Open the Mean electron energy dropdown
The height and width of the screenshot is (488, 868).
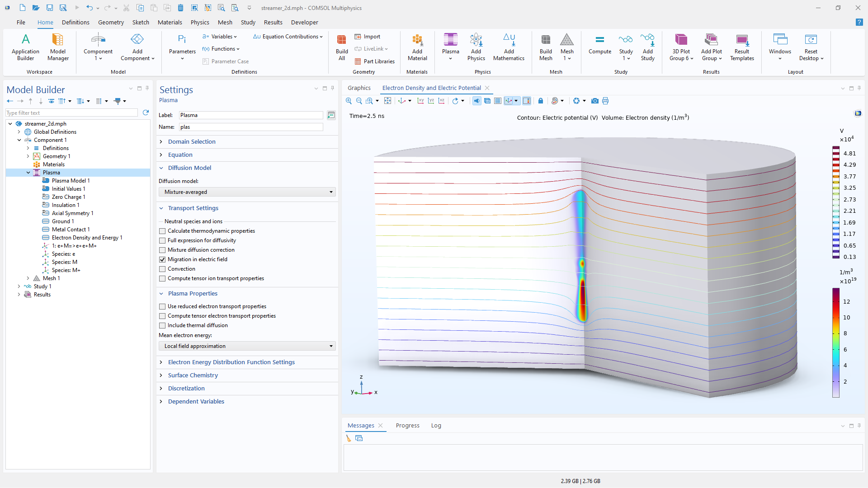point(247,346)
